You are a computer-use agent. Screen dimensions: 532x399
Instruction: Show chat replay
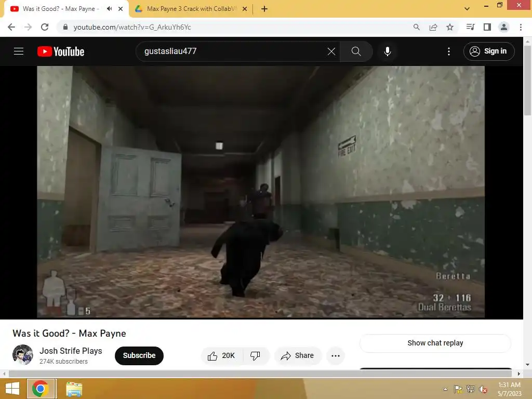tap(435, 343)
